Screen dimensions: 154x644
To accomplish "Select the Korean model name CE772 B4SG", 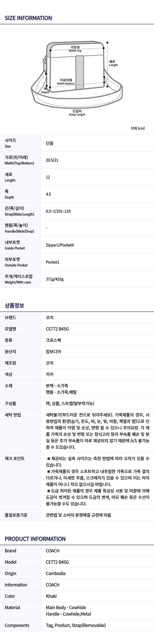I will [57, 329].
